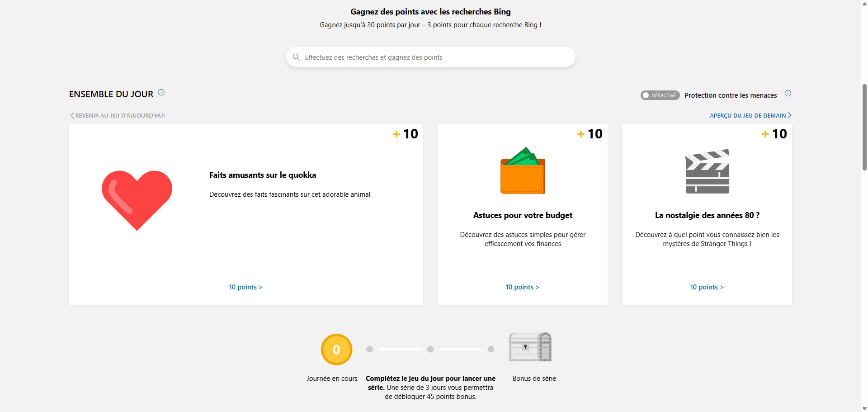Click 10 points link under the quokka card
868x412 pixels.
[245, 287]
